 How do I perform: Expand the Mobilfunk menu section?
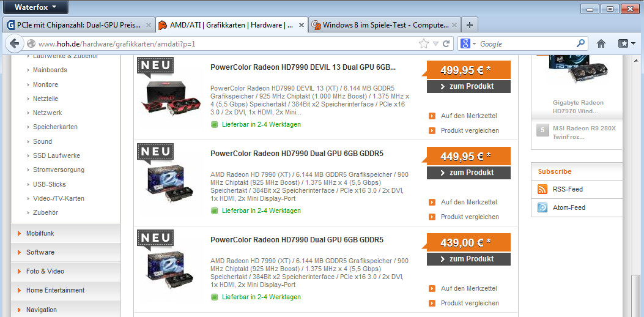(65, 233)
